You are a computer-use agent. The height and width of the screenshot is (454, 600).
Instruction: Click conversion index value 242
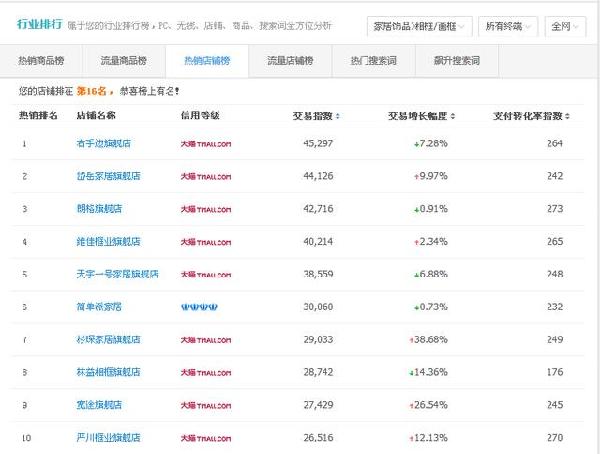[555, 176]
